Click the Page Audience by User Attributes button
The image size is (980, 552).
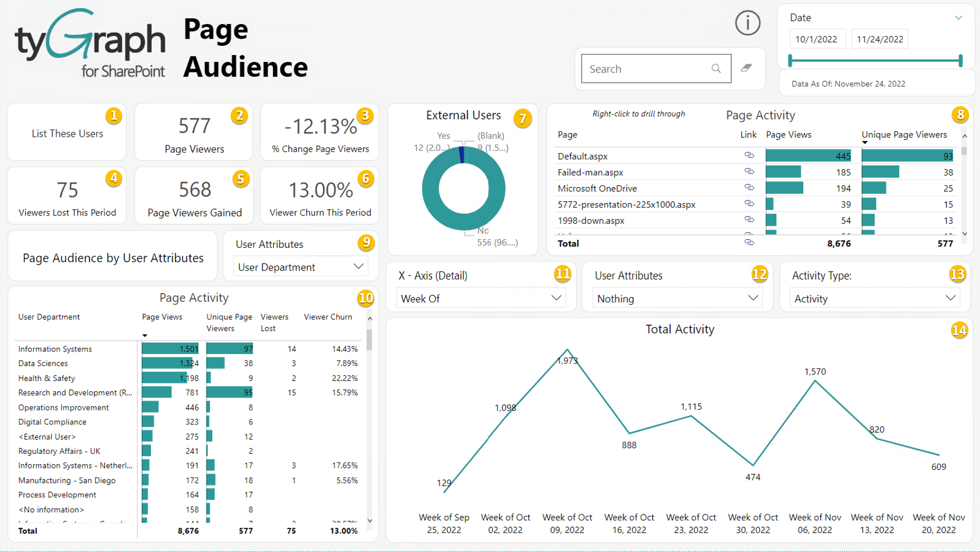click(x=113, y=258)
